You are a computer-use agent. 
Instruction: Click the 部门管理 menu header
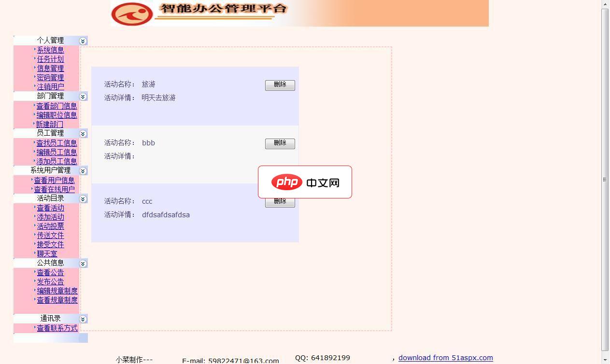(50, 96)
